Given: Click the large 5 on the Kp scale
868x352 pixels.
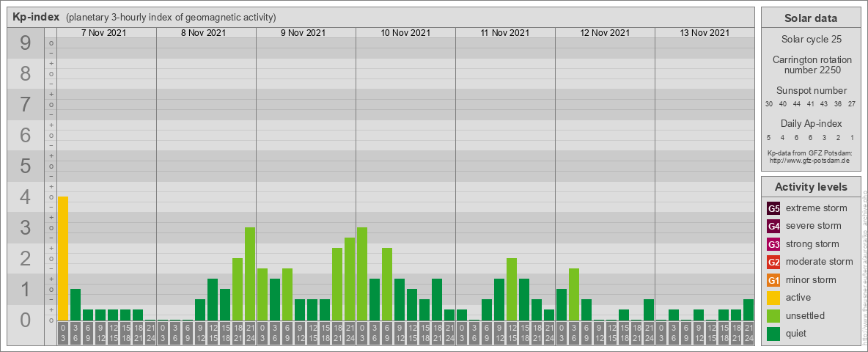Looking at the screenshot, I should pyautogui.click(x=26, y=166).
